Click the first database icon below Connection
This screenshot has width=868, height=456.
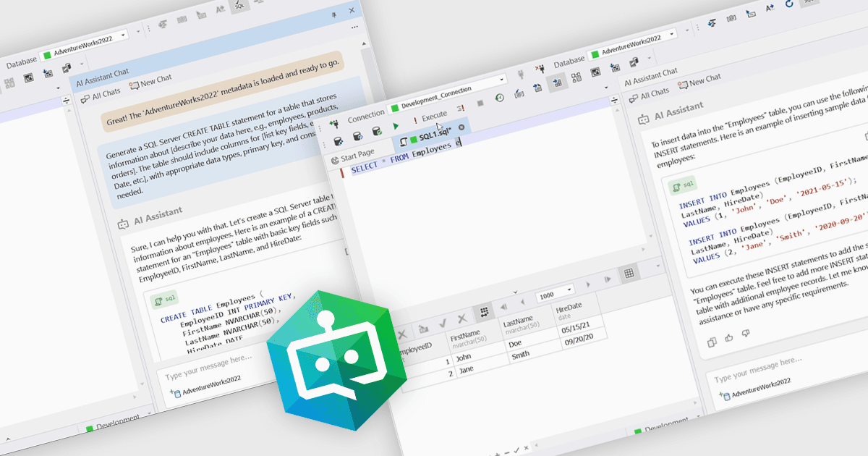(337, 140)
